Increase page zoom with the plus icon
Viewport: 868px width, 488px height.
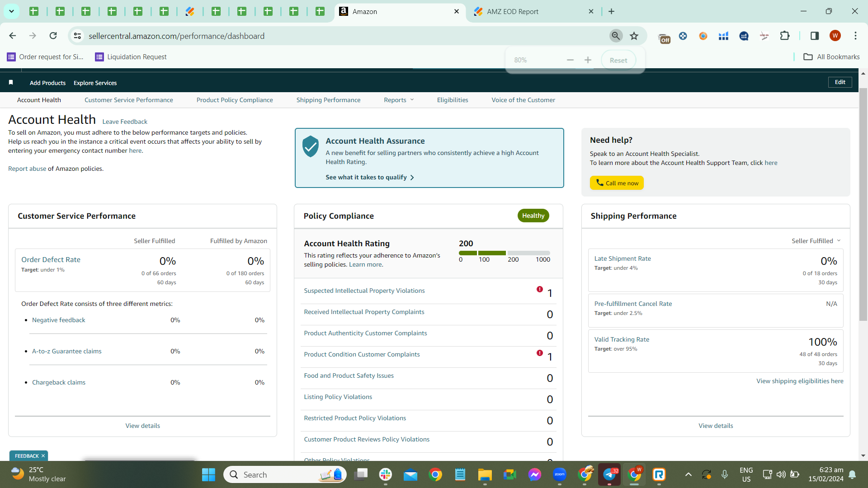coord(588,60)
